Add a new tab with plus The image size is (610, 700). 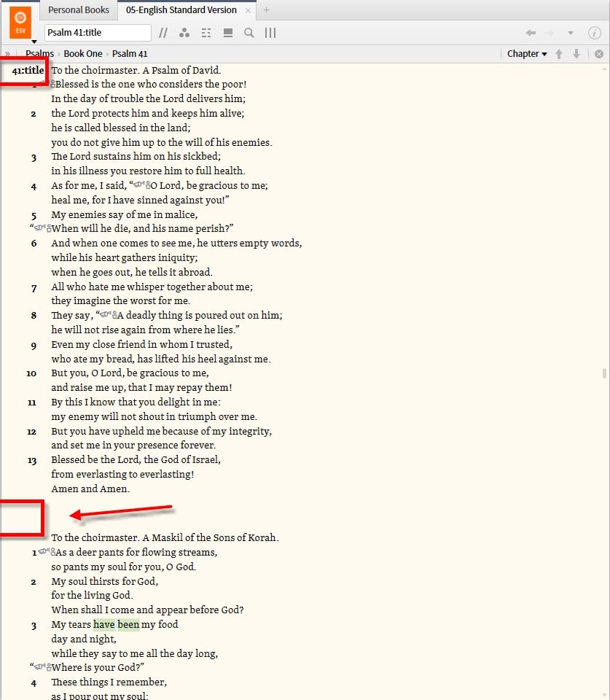point(266,9)
